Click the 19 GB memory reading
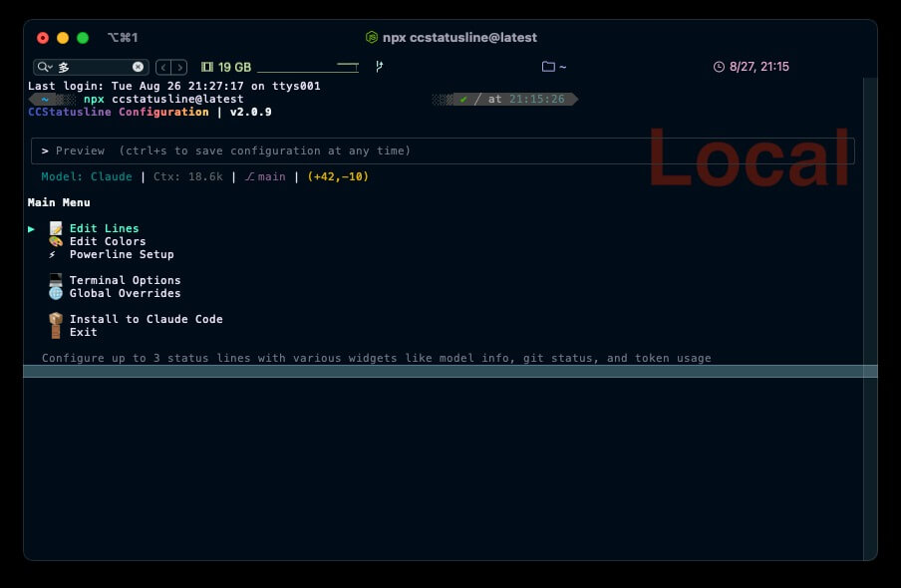901x588 pixels. 234,67
